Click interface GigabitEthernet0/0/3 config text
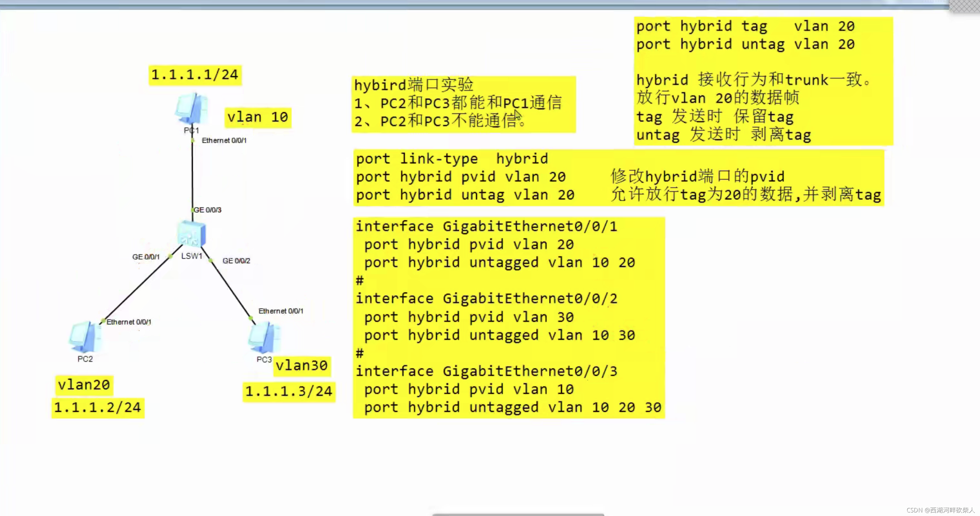This screenshot has height=516, width=980. [x=486, y=371]
